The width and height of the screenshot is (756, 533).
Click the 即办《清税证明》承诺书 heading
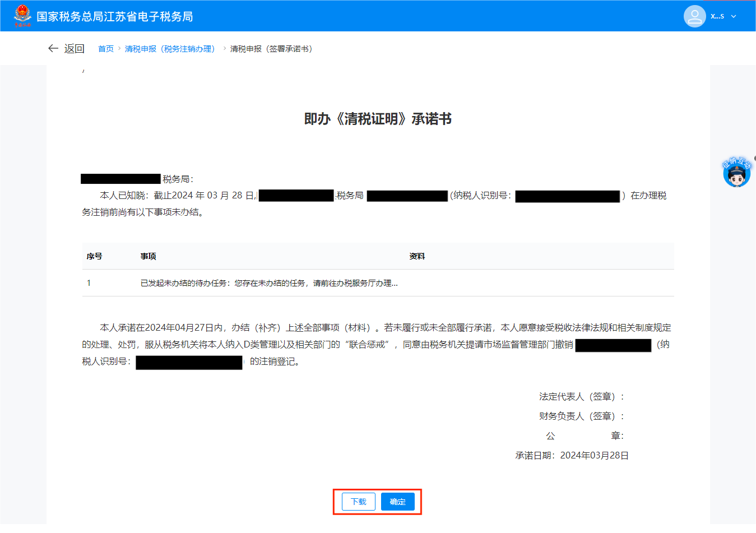tap(378, 119)
